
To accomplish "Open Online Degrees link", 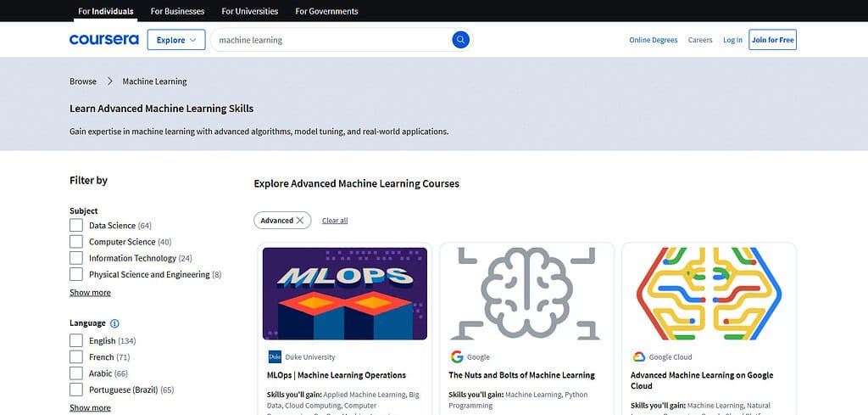I will pyautogui.click(x=654, y=40).
